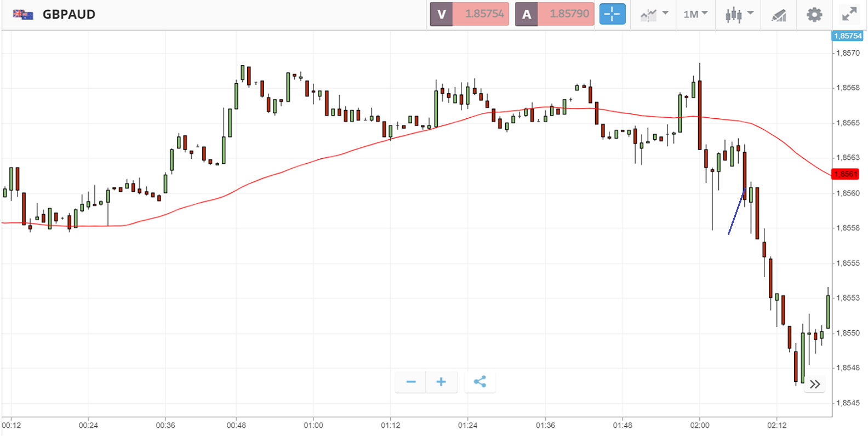The height and width of the screenshot is (436, 868).
Task: Click the GBPAUD flag icon
Action: pos(23,15)
